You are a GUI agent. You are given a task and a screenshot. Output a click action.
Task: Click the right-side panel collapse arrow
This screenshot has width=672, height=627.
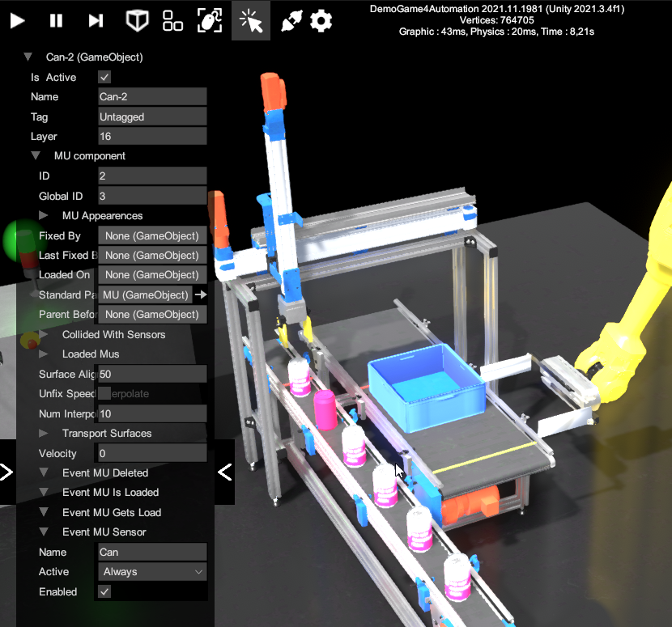coord(225,471)
